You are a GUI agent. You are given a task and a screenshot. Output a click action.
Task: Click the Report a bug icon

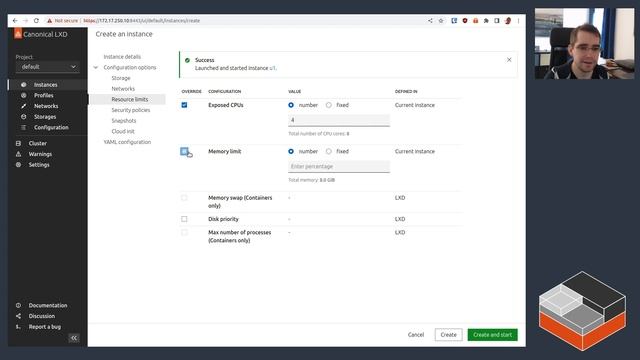(18, 327)
